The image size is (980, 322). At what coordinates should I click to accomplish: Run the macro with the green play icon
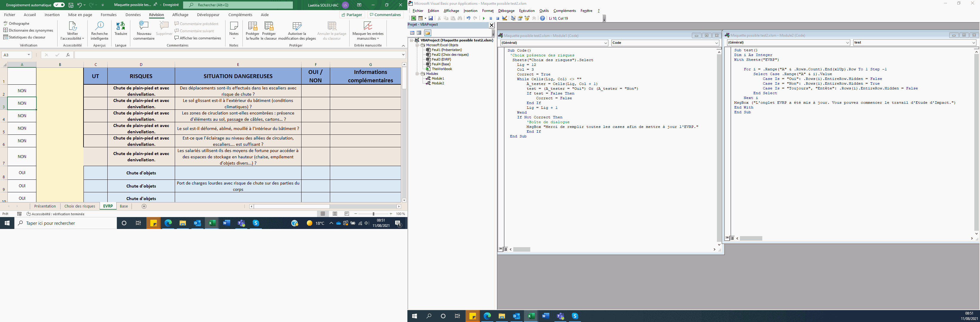[483, 18]
